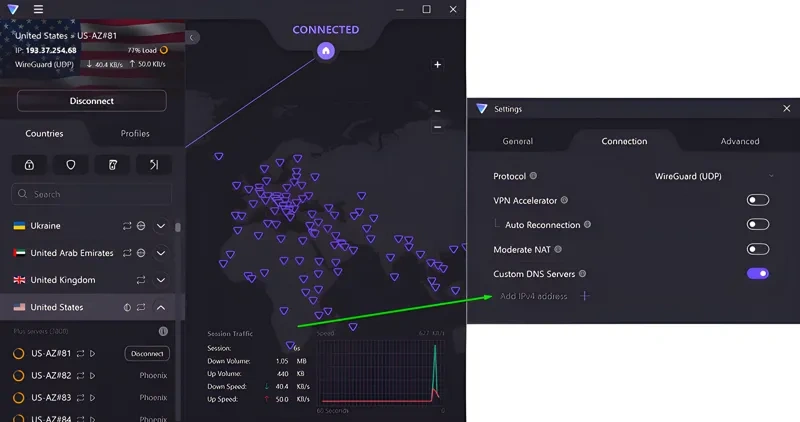Click the 77% load indicator
The height and width of the screenshot is (422, 800).
[x=147, y=50]
